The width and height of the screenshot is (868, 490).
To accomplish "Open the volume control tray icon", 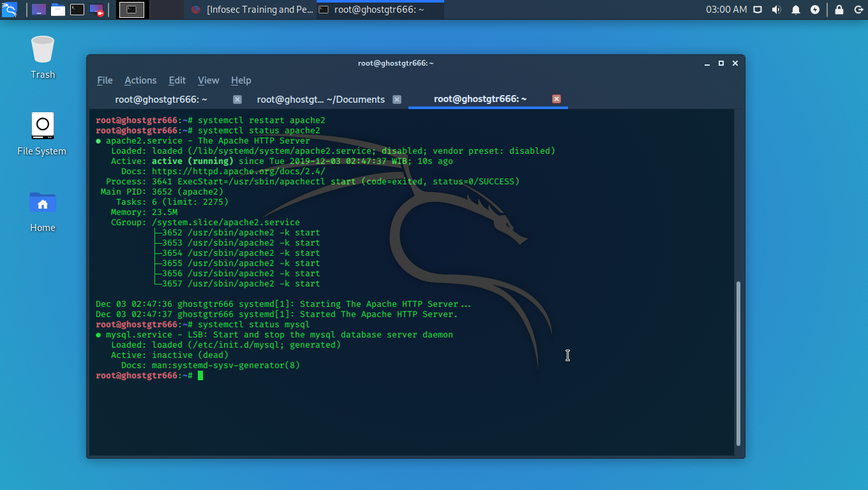I will 777,10.
